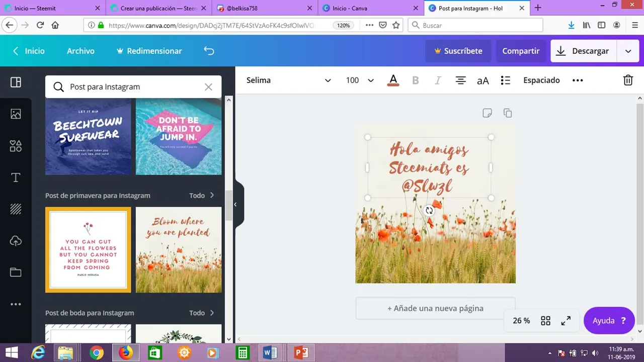The width and height of the screenshot is (644, 362).
Task: Open the text color picker
Action: 393,80
